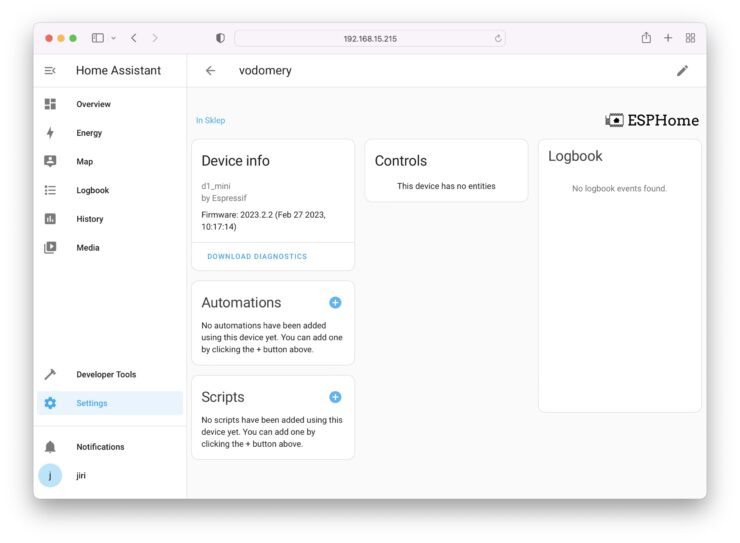The width and height of the screenshot is (740, 543).
Task: Show Safari tab overview grid
Action: 690,38
